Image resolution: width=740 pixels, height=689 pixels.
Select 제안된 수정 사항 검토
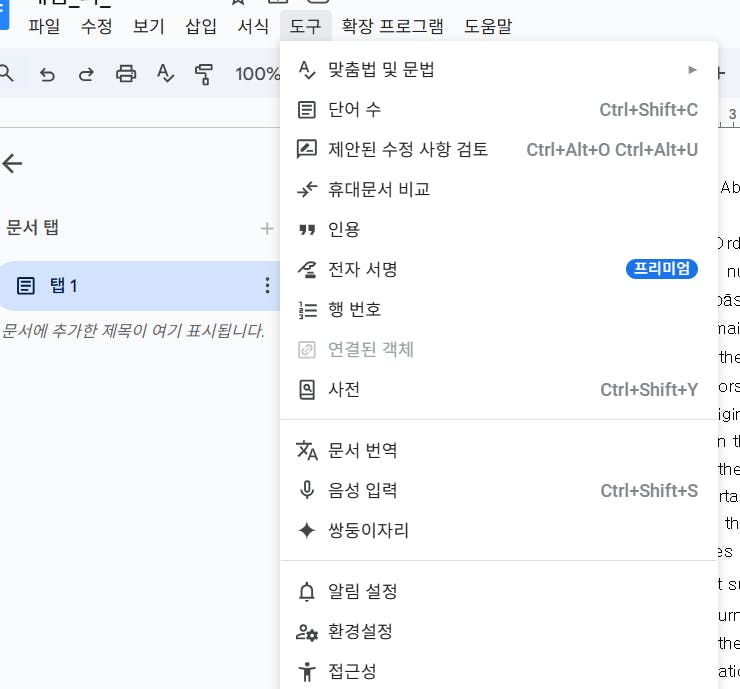coord(498,150)
